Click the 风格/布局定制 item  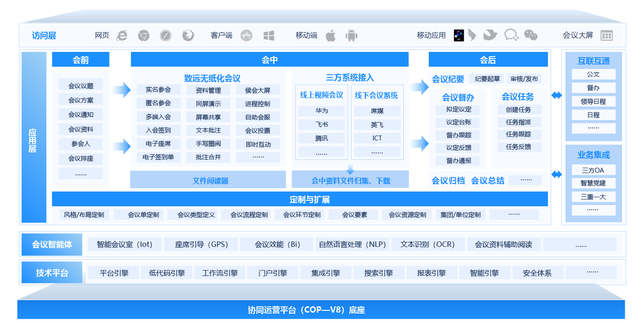[x=84, y=215]
